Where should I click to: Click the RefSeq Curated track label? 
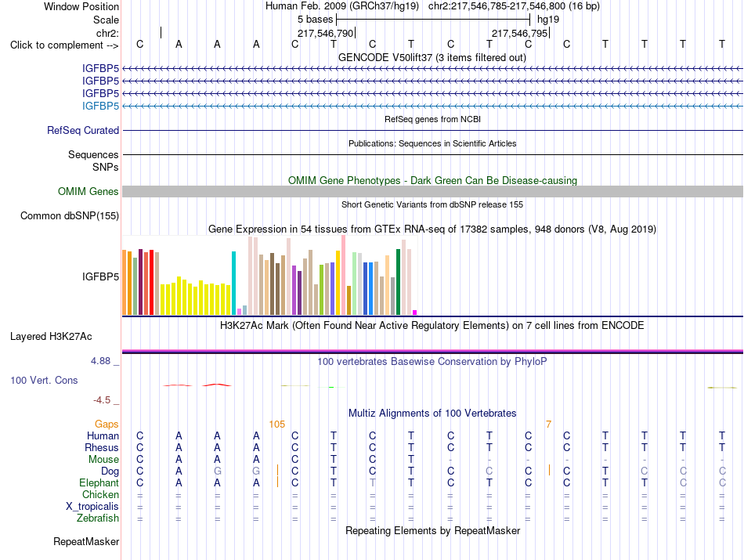(x=83, y=131)
